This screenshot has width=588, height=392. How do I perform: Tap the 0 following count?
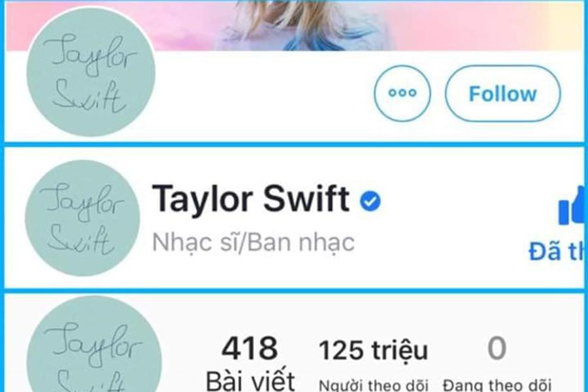point(497,348)
